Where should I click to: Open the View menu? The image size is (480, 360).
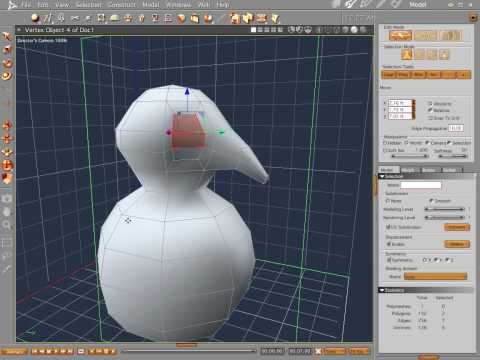point(62,5)
